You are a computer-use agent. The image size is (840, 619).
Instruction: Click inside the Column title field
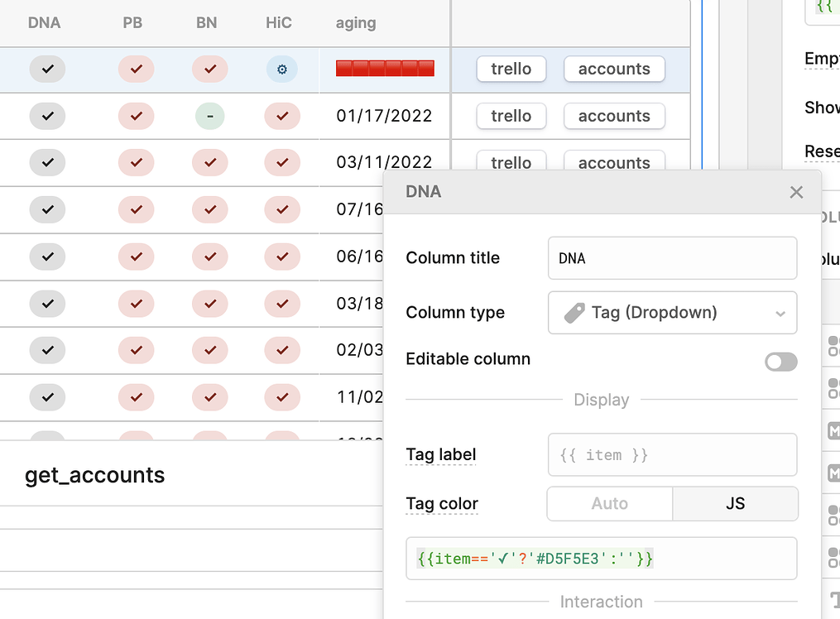(x=672, y=258)
